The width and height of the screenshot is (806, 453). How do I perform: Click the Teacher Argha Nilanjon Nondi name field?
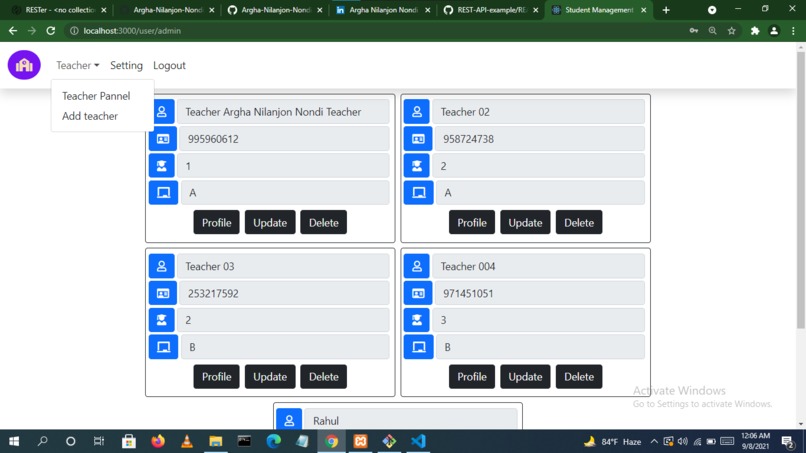tap(283, 112)
